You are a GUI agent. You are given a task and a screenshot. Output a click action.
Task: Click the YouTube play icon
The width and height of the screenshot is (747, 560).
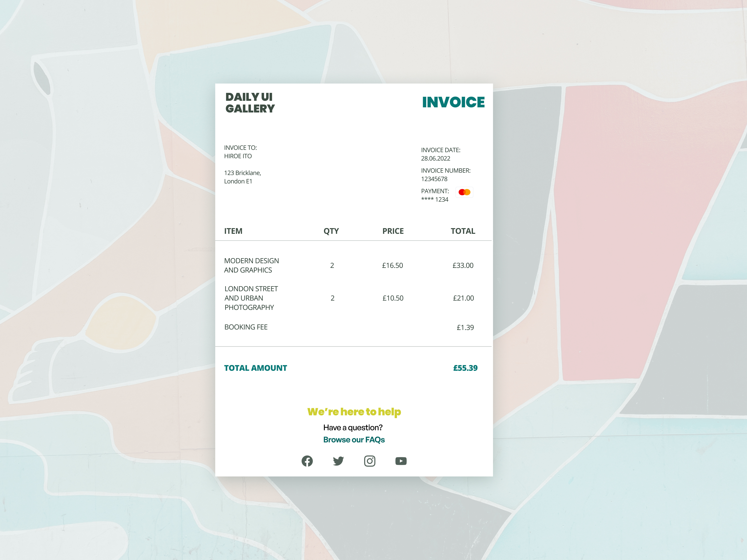coord(401,461)
